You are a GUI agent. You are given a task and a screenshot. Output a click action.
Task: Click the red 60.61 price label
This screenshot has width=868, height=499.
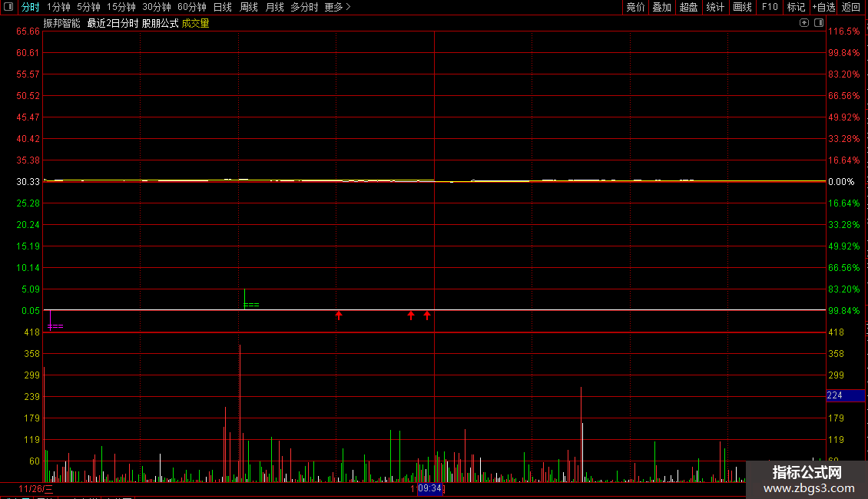point(28,53)
